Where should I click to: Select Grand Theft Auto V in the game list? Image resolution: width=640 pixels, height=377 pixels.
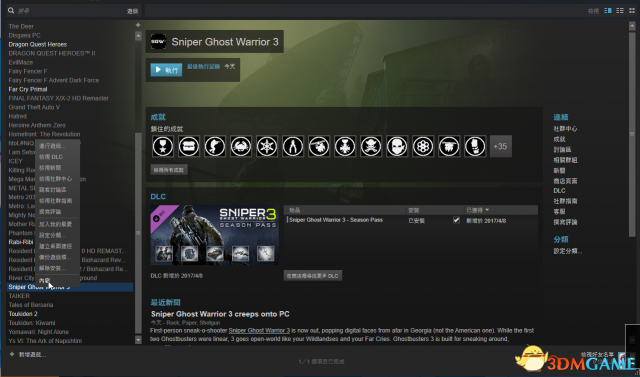34,107
